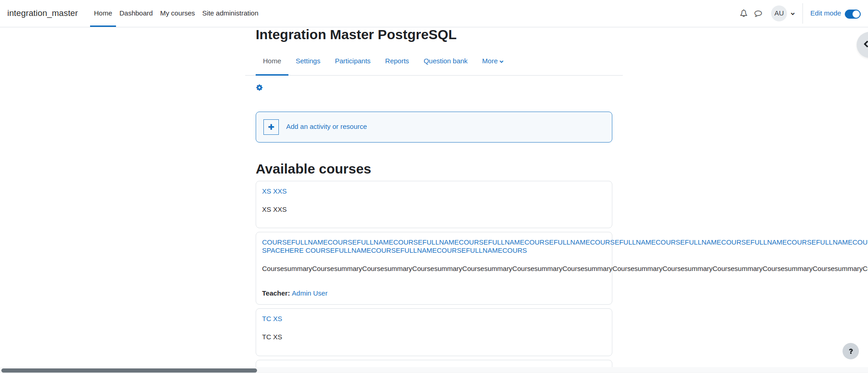Screen dimensions: 868x373
Task: Click the Edit mode label
Action: (x=825, y=13)
